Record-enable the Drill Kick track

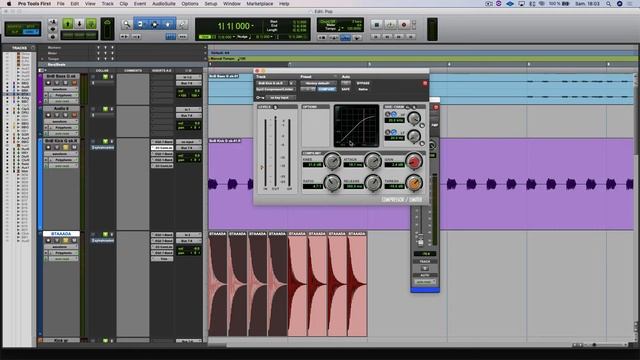48,147
